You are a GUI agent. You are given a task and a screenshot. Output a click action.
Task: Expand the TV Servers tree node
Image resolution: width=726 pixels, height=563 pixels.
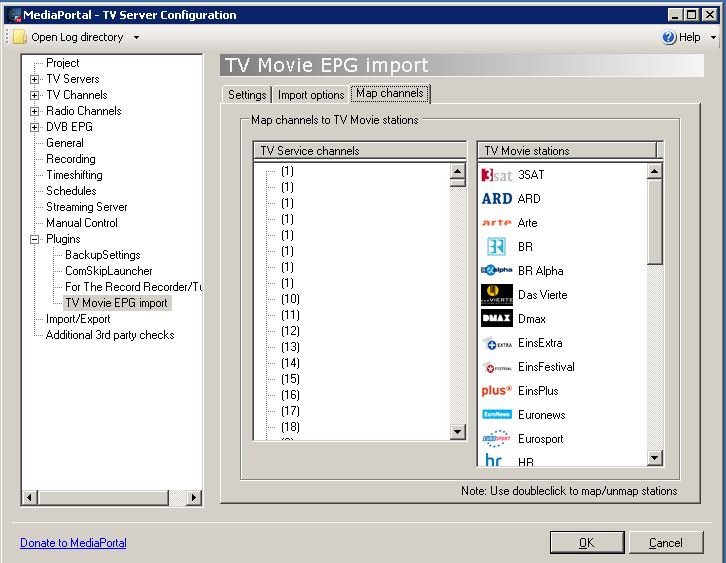click(x=34, y=79)
